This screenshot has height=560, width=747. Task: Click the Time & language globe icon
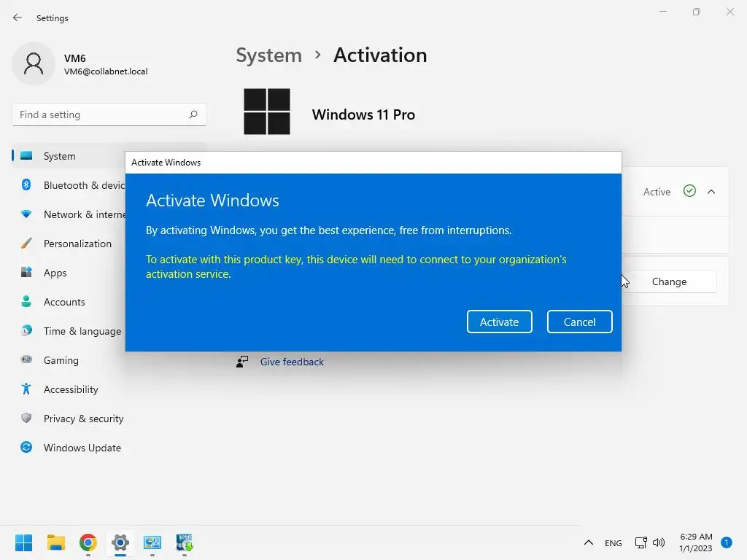tap(26, 330)
